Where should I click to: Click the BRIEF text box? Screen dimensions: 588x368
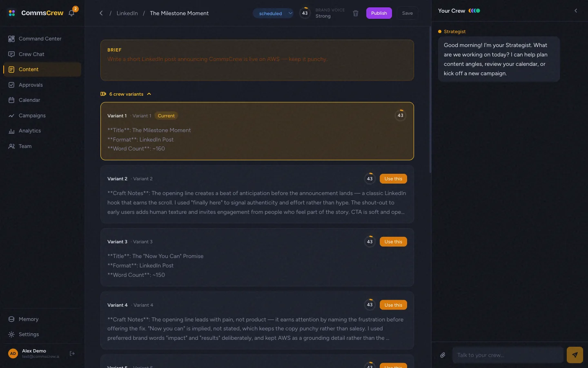click(x=257, y=60)
